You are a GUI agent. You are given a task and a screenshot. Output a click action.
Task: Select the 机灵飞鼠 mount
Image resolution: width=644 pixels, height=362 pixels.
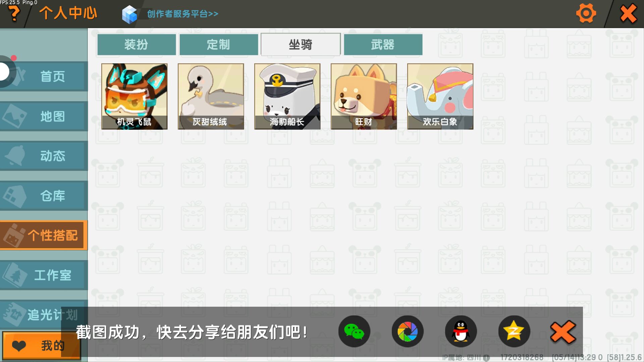point(135,97)
